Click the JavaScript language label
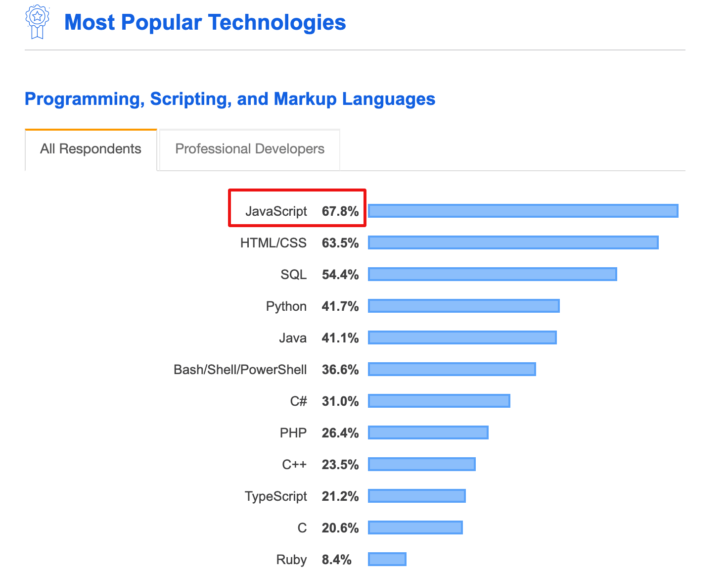The width and height of the screenshot is (728, 575). [276, 211]
